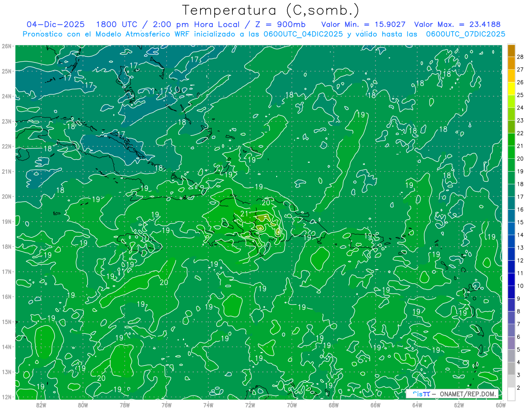Click the '76W' longitude axis label
The width and height of the screenshot is (532, 411).
(166, 405)
